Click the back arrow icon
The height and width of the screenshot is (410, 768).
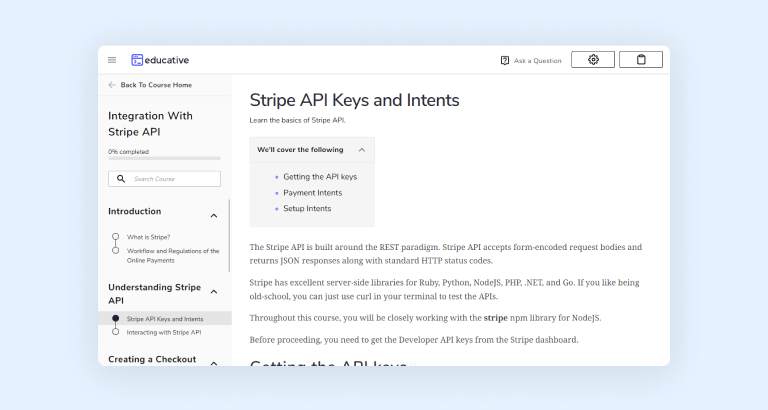click(x=112, y=85)
